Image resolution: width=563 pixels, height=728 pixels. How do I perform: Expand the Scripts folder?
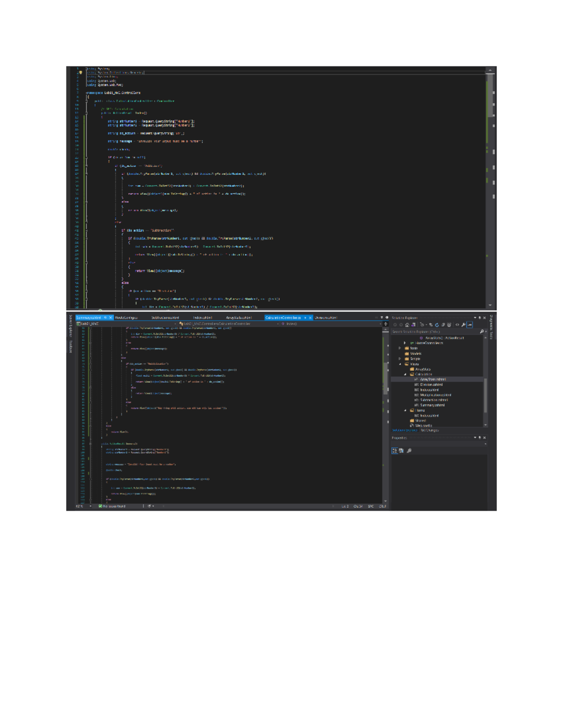coord(400,359)
